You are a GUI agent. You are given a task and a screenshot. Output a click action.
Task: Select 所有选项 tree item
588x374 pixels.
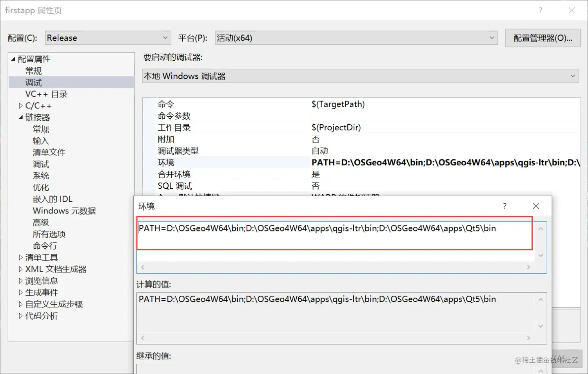49,234
